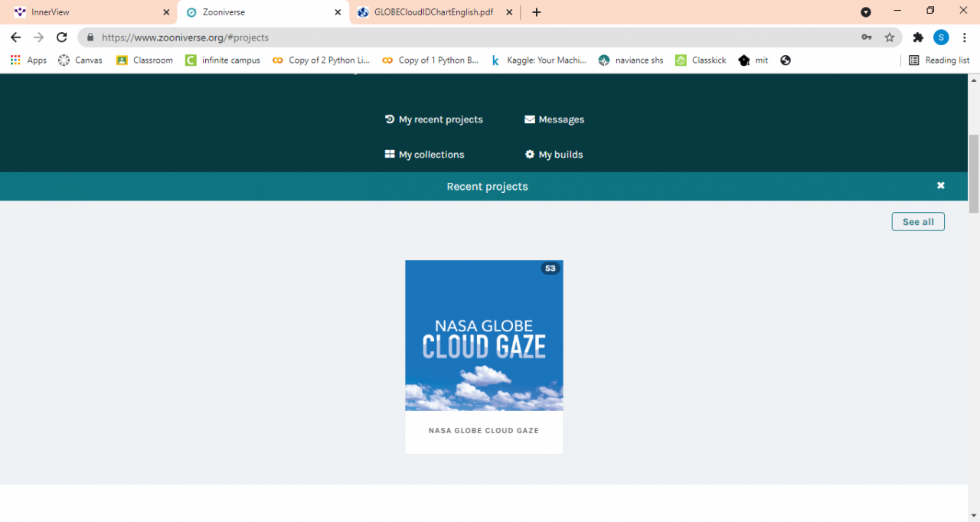Switch to the GLOBECloudIDChartEnglish.pdf tab
980x522 pixels.
433,12
